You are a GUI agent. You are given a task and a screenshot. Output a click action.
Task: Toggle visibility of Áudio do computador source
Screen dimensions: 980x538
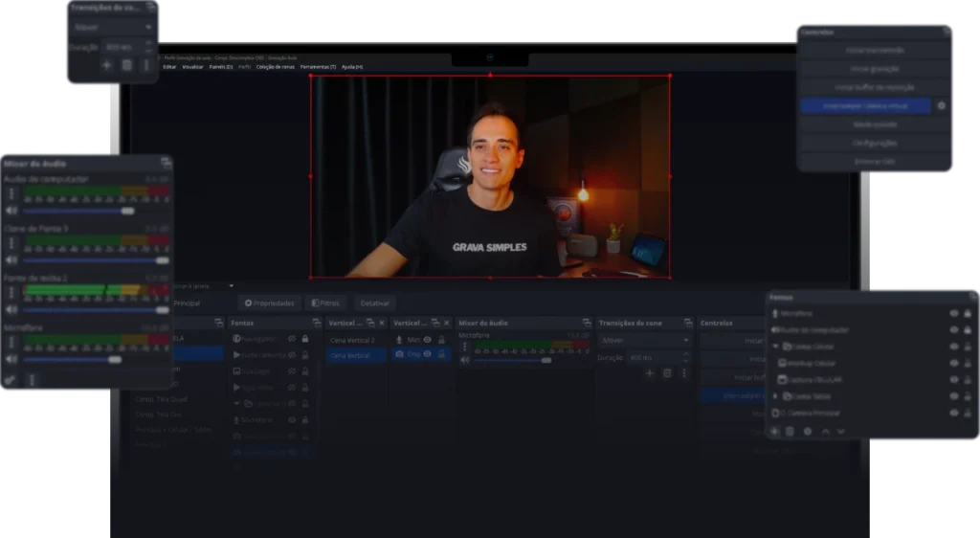(x=954, y=330)
